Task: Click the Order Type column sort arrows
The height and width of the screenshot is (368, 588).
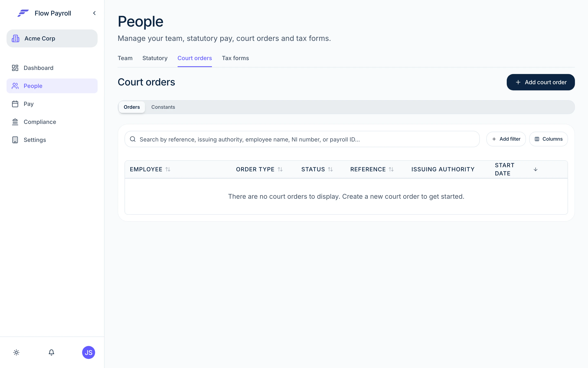Action: [280, 169]
